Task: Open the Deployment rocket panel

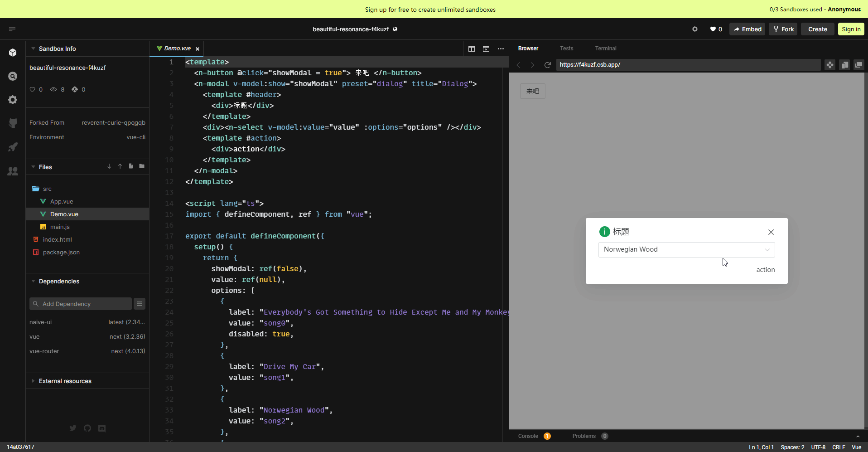Action: (13, 147)
